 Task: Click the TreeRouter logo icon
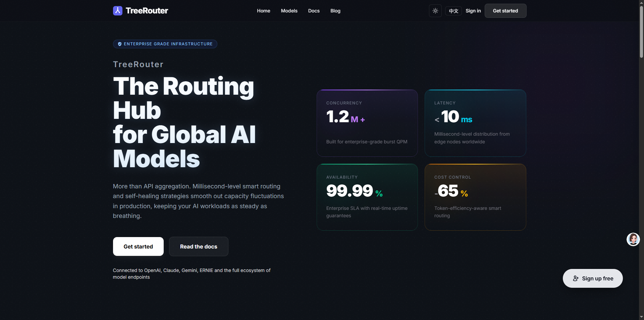118,11
